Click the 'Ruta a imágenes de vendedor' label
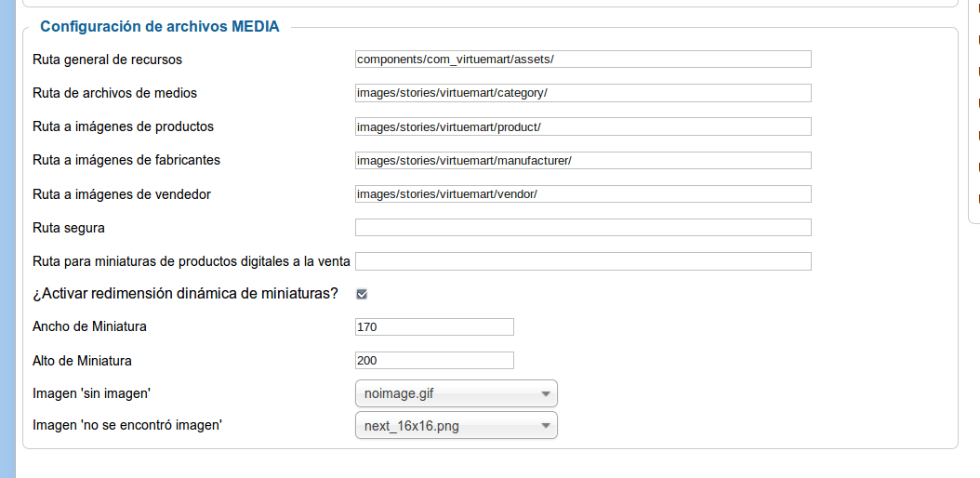980x478 pixels. pyautogui.click(x=122, y=194)
